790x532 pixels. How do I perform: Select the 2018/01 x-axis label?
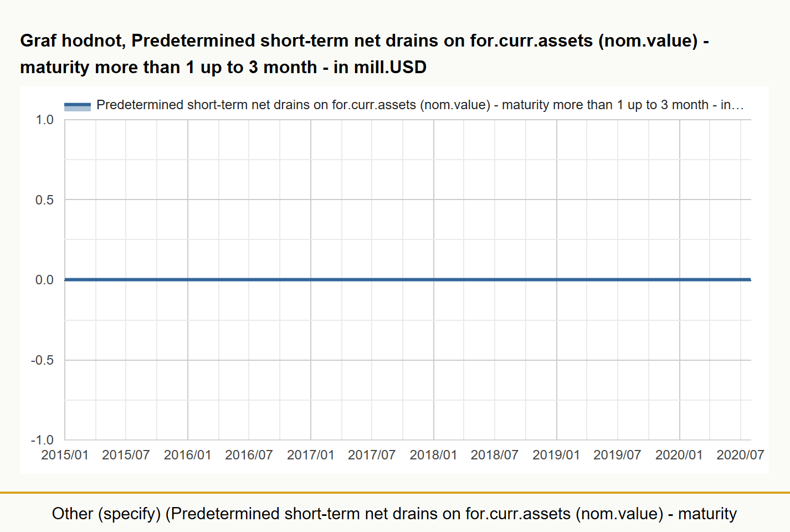pos(433,455)
